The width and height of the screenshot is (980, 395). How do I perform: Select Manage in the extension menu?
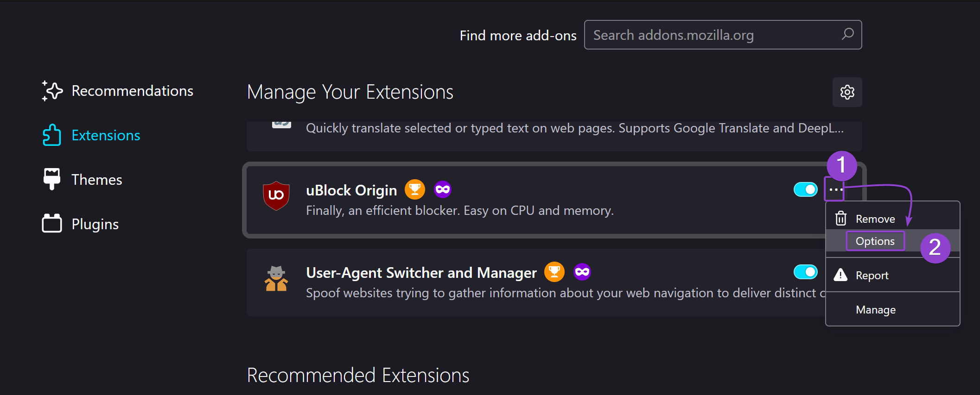[893, 309]
